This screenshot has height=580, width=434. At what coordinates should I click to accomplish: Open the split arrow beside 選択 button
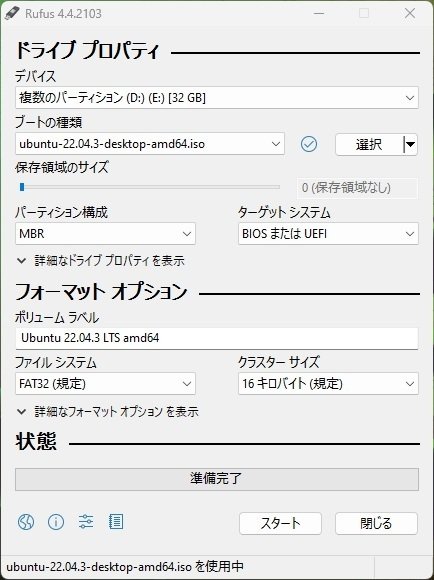(410, 144)
